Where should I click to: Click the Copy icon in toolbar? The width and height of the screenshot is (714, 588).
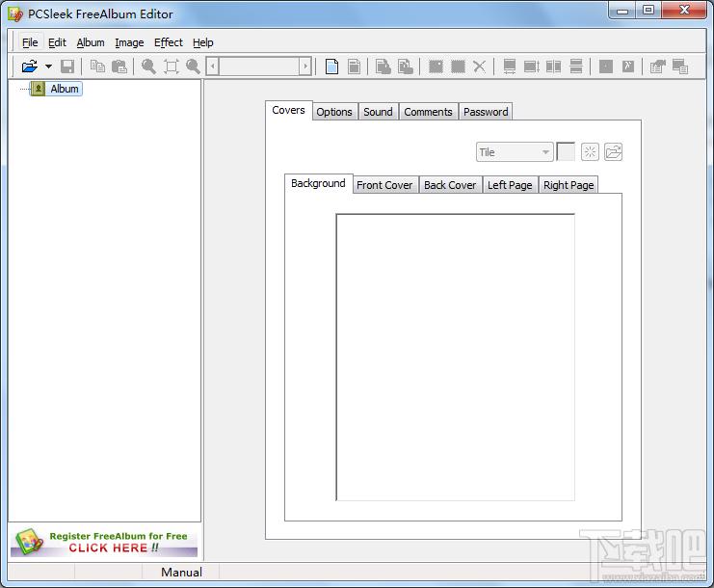coord(97,67)
